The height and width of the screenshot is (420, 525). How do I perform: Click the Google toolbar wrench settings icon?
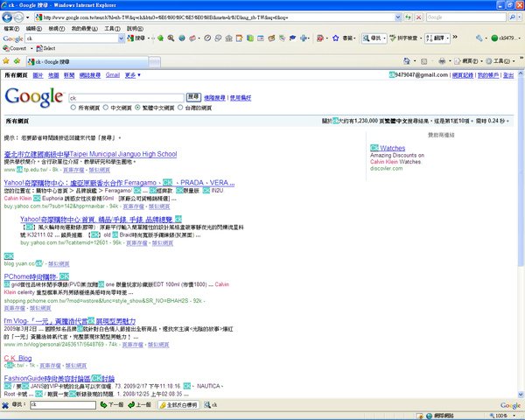pyautogui.click(x=479, y=38)
